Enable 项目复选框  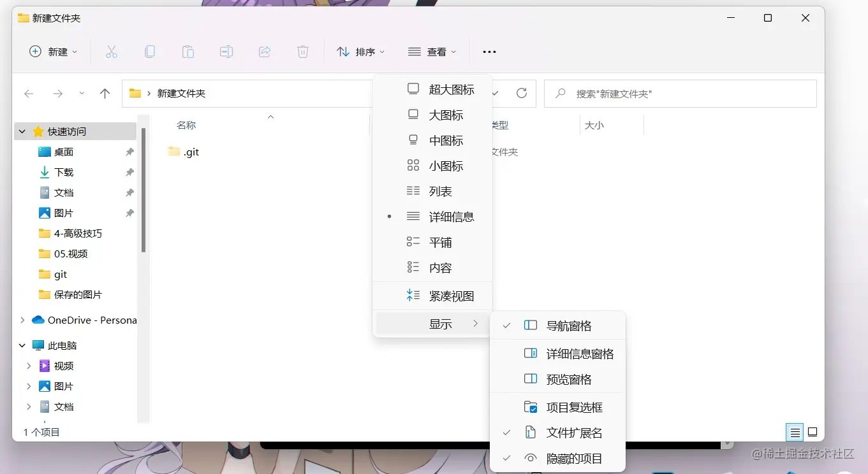[x=573, y=406]
